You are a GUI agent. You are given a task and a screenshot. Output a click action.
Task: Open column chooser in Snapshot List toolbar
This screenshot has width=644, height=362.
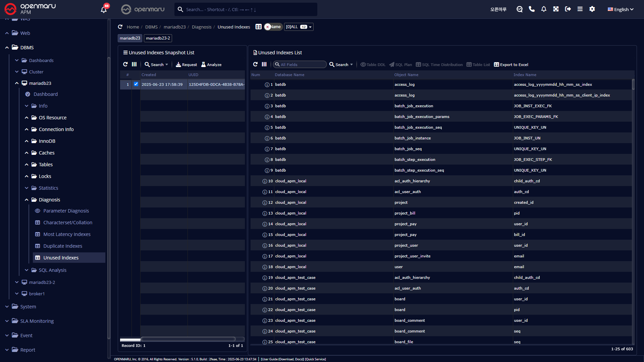click(134, 64)
